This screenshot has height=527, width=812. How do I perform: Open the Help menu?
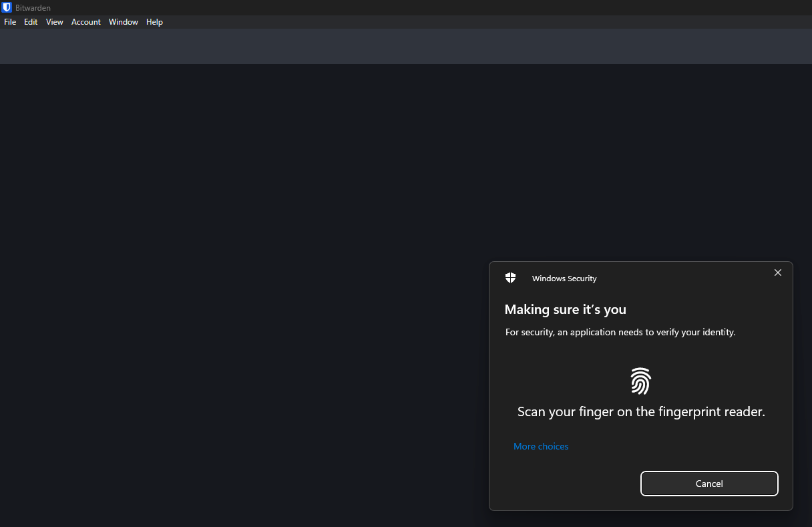pyautogui.click(x=154, y=22)
